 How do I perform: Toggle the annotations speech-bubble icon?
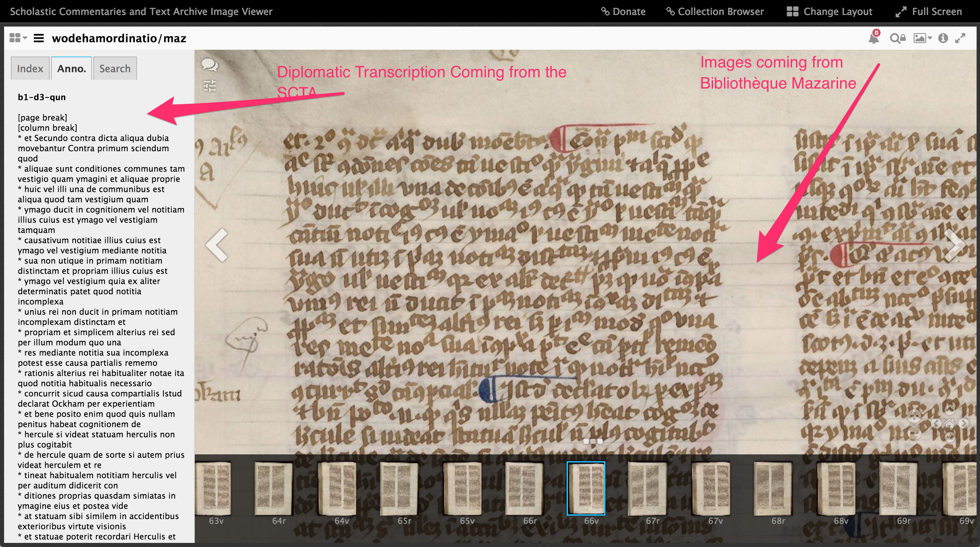tap(209, 65)
